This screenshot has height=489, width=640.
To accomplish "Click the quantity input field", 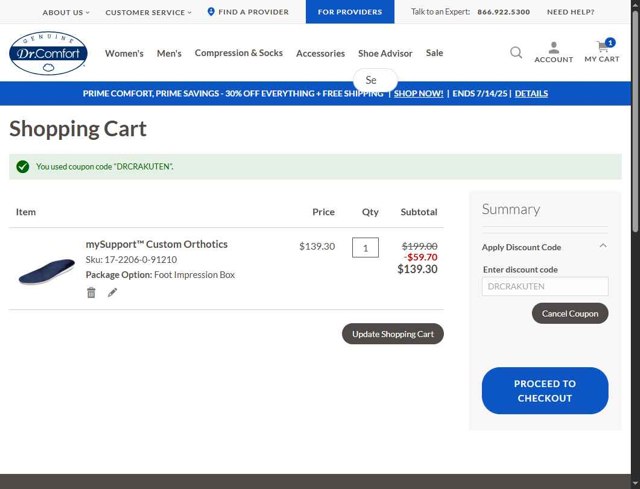I will coord(365,247).
